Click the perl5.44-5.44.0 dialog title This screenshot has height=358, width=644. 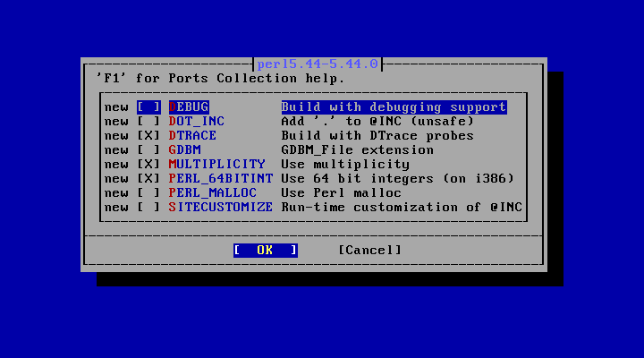318,64
